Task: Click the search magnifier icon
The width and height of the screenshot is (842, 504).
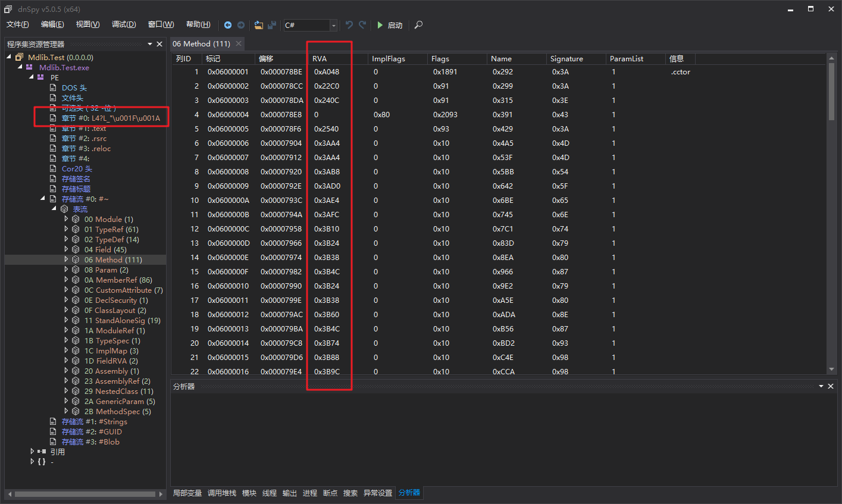Action: point(418,25)
